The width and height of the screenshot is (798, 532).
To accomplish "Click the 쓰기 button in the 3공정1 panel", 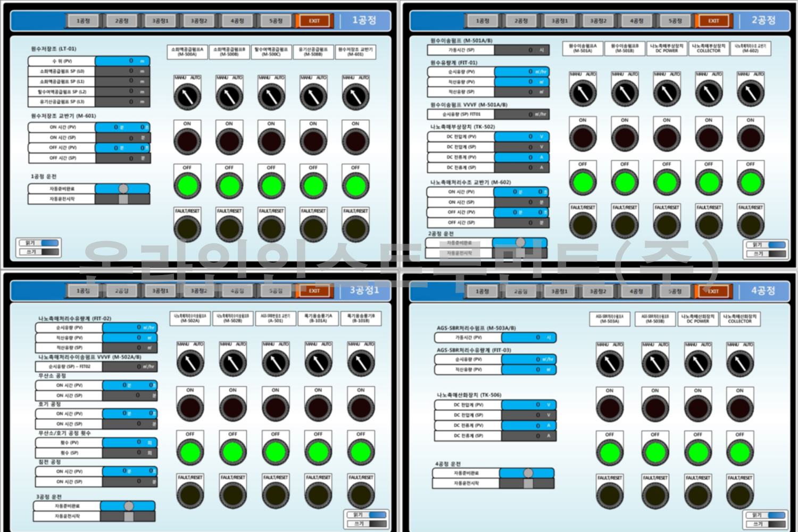I will (x=367, y=523).
